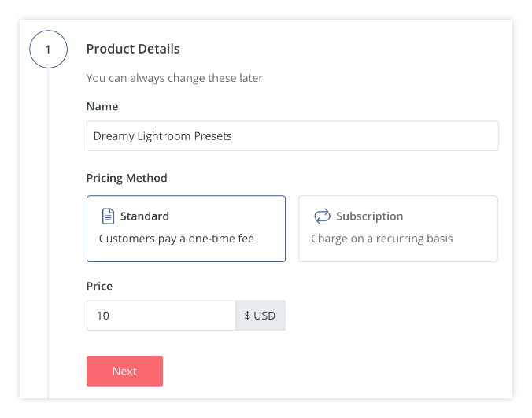The image size is (532, 418).
Task: Choose the Subscription pricing method card
Action: pyautogui.click(x=397, y=228)
